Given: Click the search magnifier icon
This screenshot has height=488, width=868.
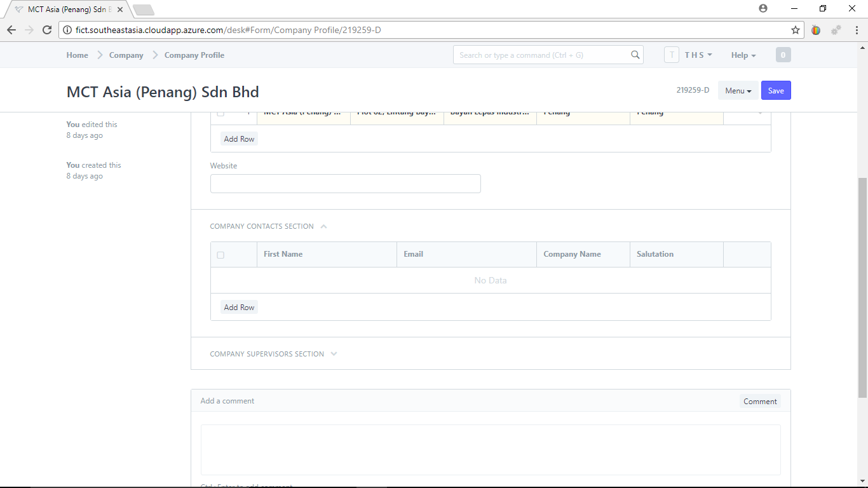Looking at the screenshot, I should pos(635,55).
